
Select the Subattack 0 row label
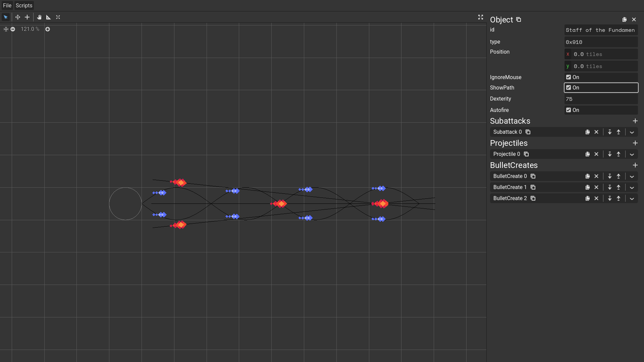pyautogui.click(x=507, y=132)
